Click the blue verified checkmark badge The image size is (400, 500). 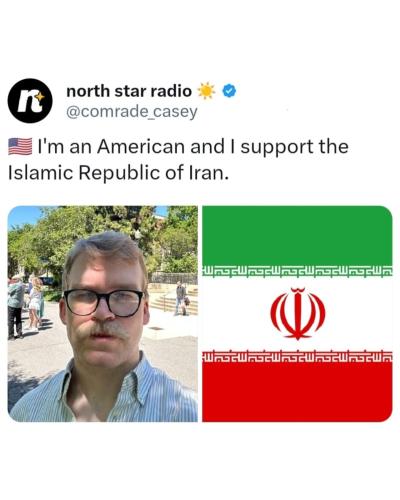(229, 91)
